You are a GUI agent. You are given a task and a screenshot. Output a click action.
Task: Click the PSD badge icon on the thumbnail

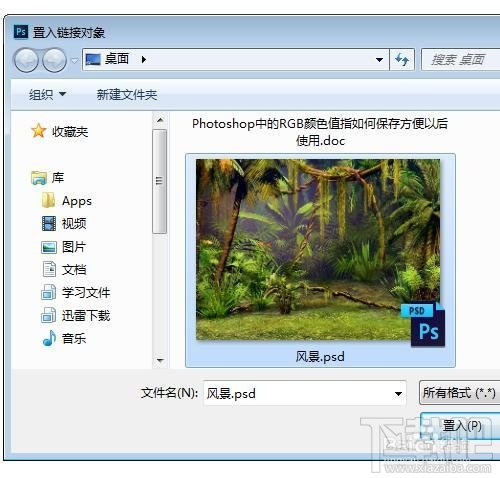(x=423, y=324)
